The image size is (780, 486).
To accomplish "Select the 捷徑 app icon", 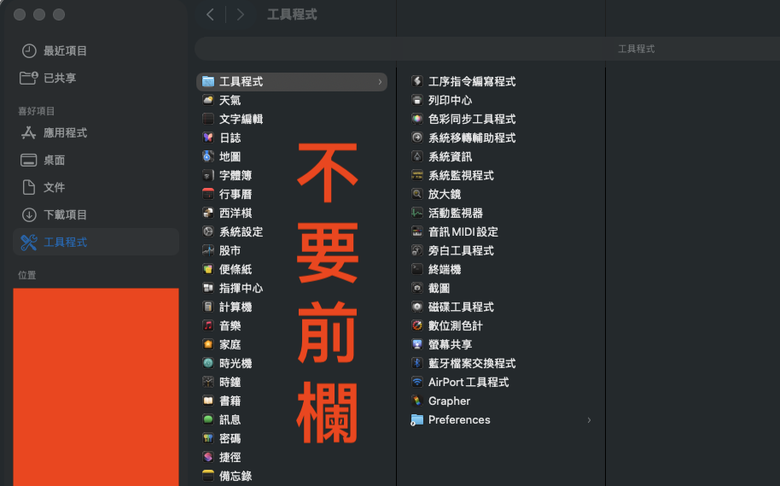I will click(208, 457).
